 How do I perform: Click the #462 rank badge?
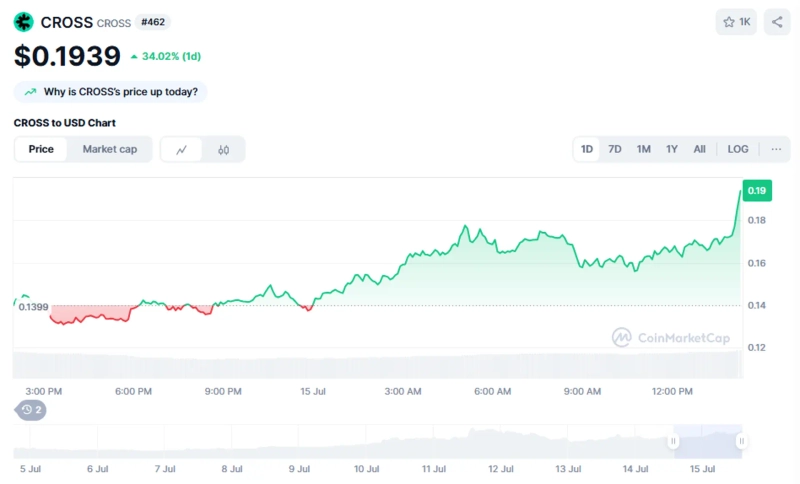[x=153, y=22]
